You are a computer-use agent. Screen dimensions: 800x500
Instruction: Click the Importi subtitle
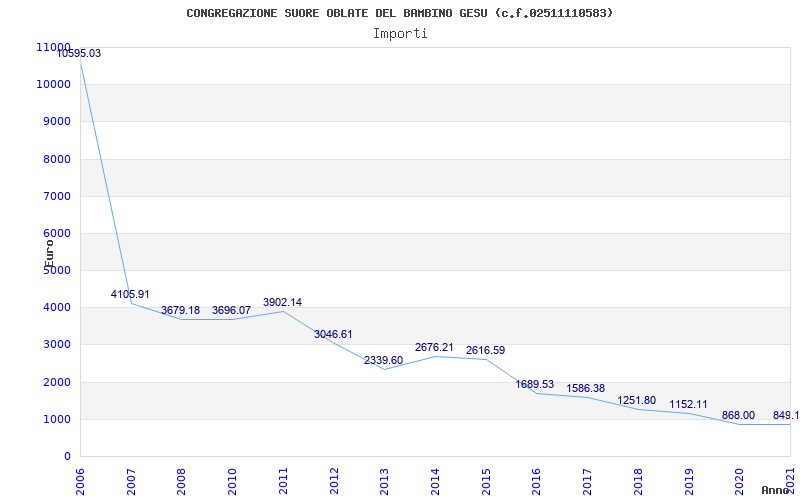[400, 33]
